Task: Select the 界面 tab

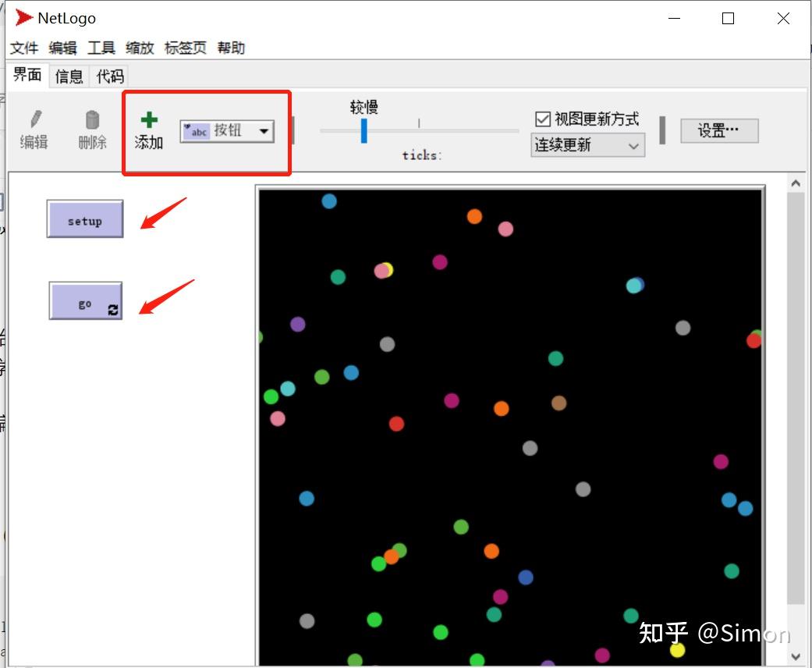Action: point(27,76)
